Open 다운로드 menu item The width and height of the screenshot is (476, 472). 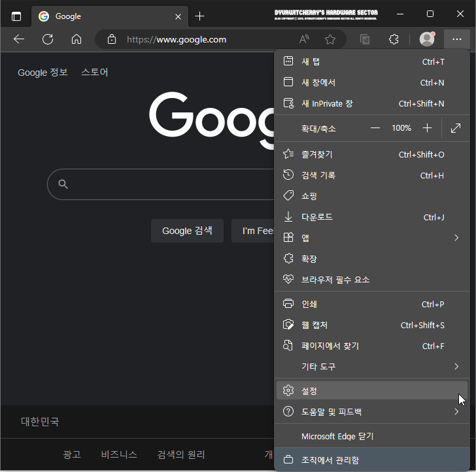[x=372, y=217]
